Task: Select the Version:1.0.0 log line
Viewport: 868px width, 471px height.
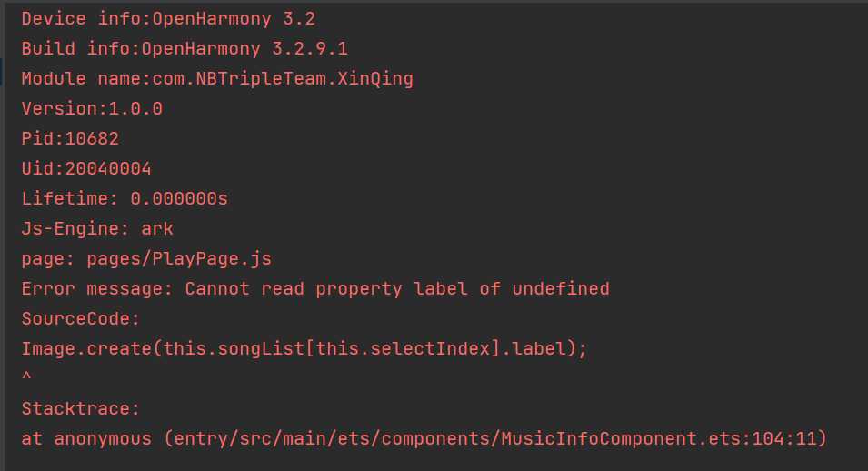Action: (x=92, y=108)
